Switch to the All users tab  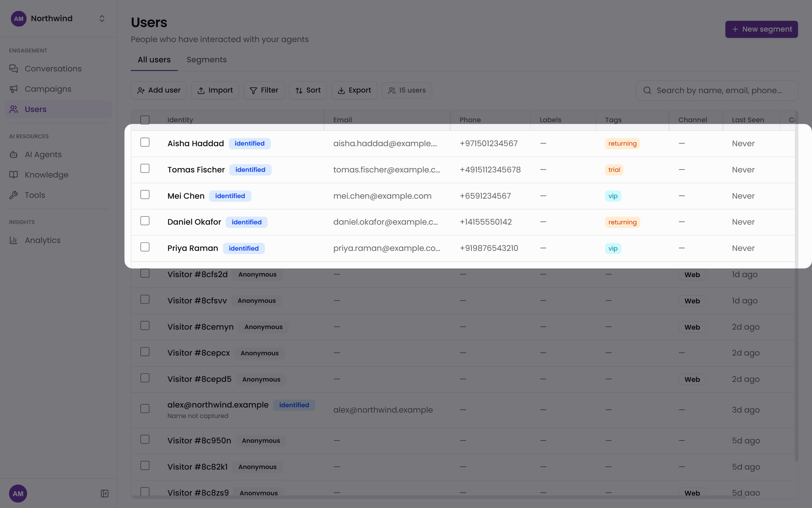tap(154, 60)
